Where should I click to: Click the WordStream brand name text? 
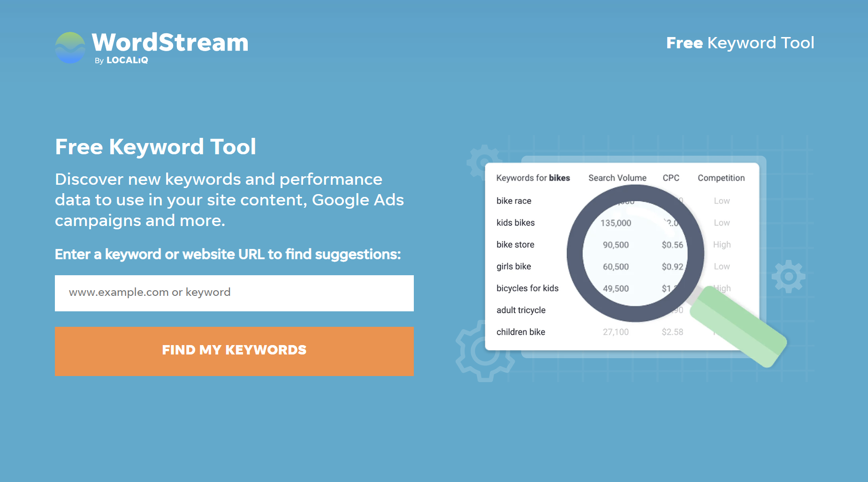170,42
